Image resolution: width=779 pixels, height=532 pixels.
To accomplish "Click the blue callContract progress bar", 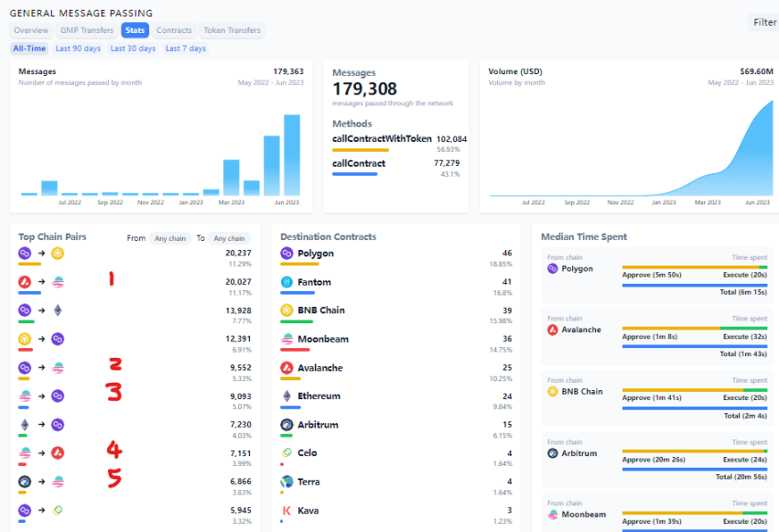I will tap(355, 174).
